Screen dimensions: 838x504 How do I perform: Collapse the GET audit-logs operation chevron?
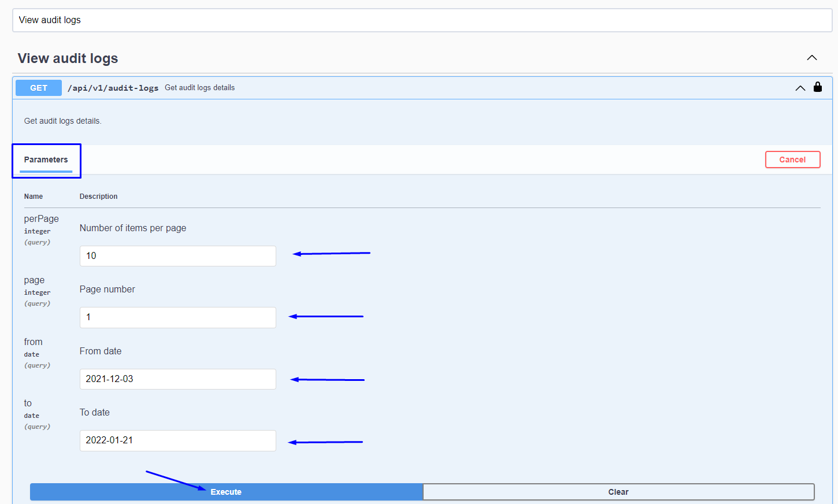coord(800,88)
